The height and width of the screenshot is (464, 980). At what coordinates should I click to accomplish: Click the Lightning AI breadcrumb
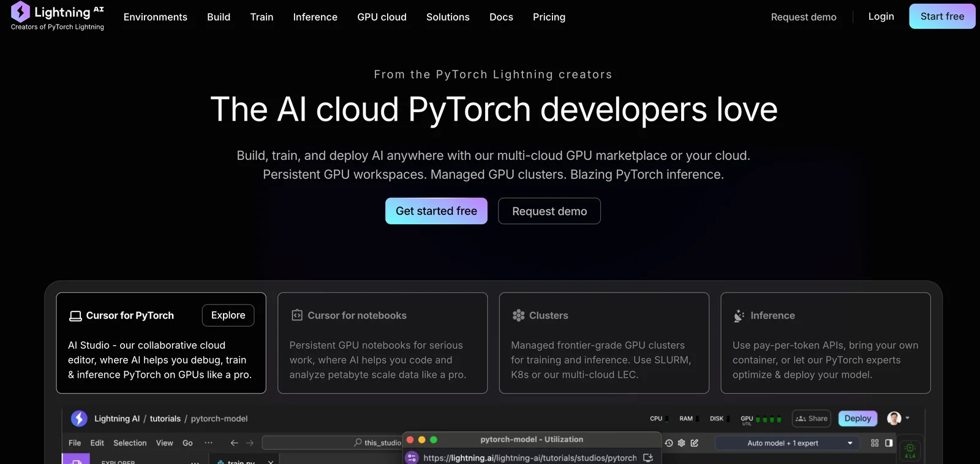pyautogui.click(x=117, y=419)
